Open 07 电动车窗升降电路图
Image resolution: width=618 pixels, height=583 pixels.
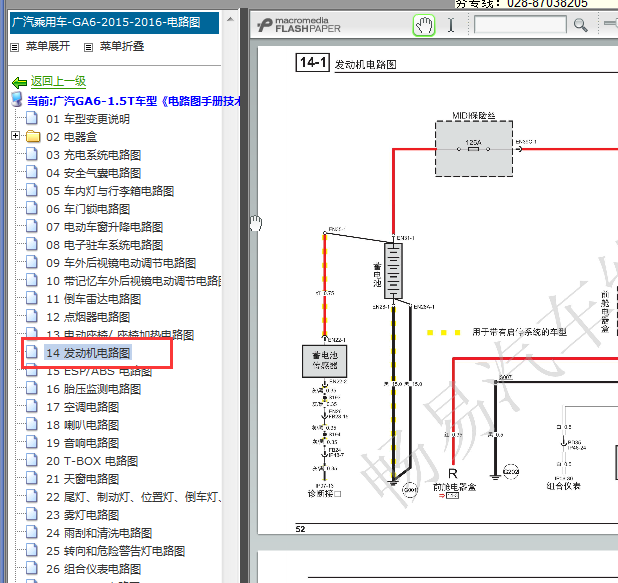click(x=104, y=227)
